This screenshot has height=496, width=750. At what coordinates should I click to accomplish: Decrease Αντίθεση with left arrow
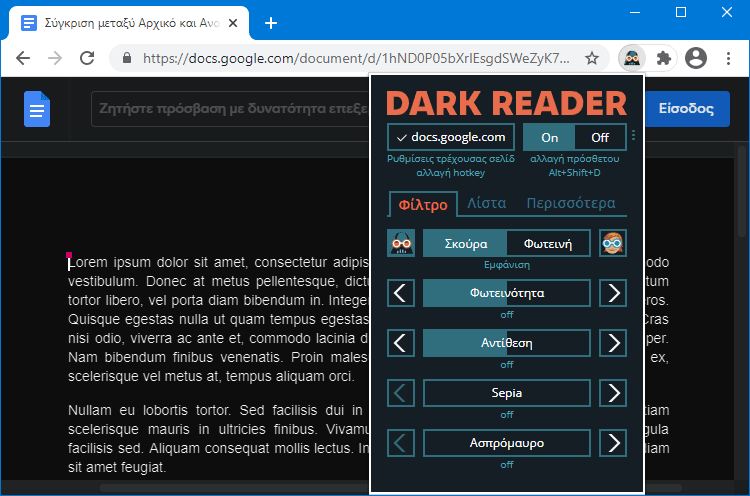[x=401, y=343]
